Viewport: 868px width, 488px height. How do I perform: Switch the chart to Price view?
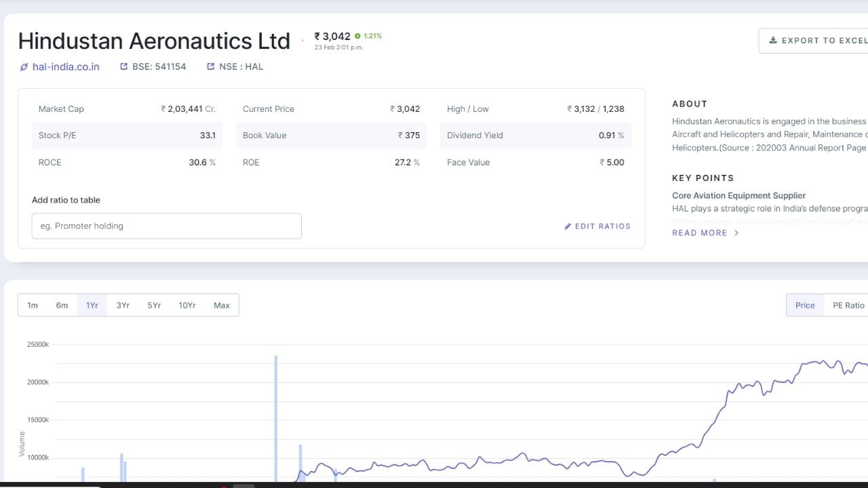pyautogui.click(x=805, y=305)
